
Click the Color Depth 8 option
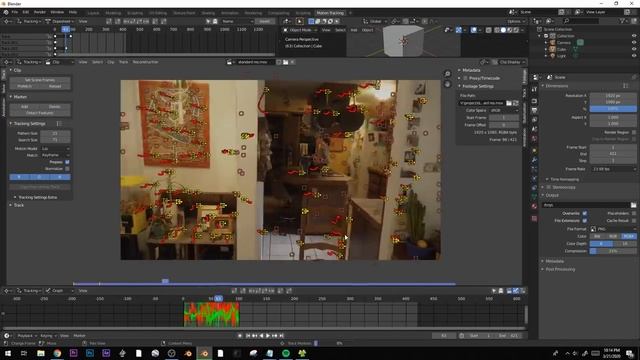pyautogui.click(x=601, y=244)
